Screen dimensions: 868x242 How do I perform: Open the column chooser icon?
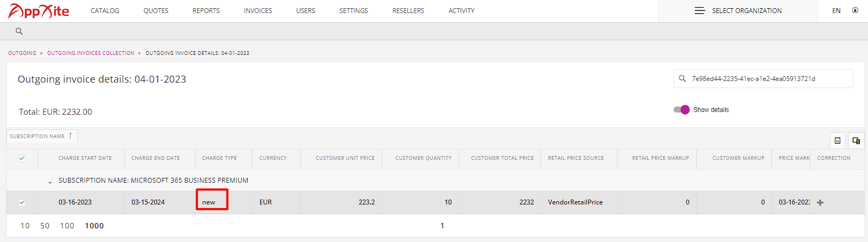[x=856, y=140]
